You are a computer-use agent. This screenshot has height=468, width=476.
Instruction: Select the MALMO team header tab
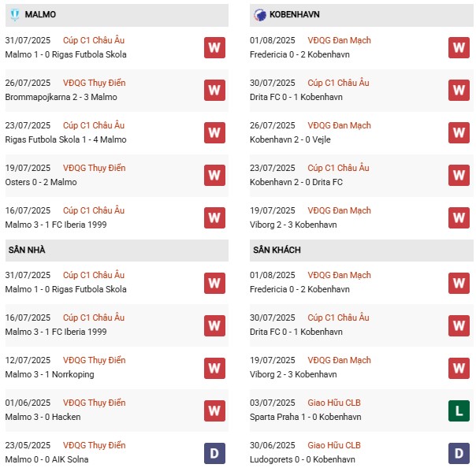point(40,15)
